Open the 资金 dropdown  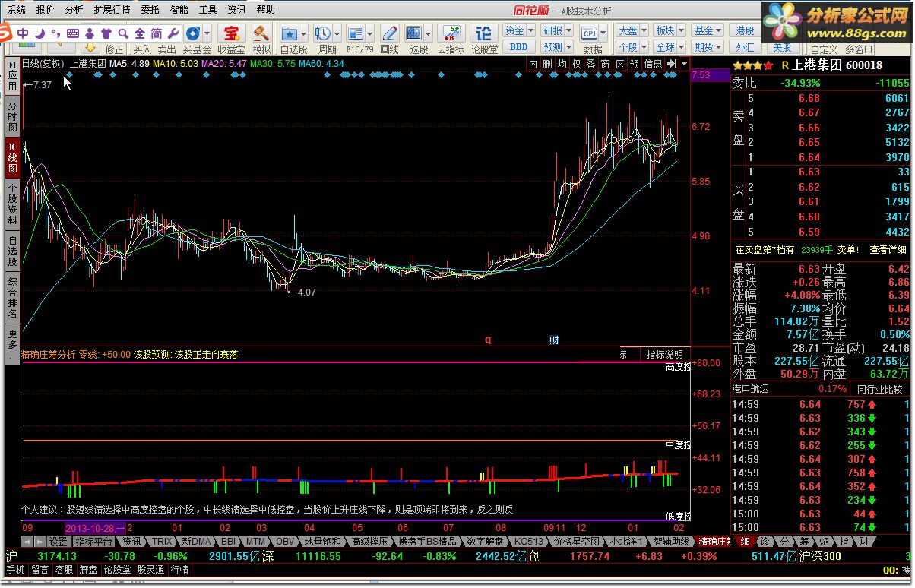(x=518, y=30)
